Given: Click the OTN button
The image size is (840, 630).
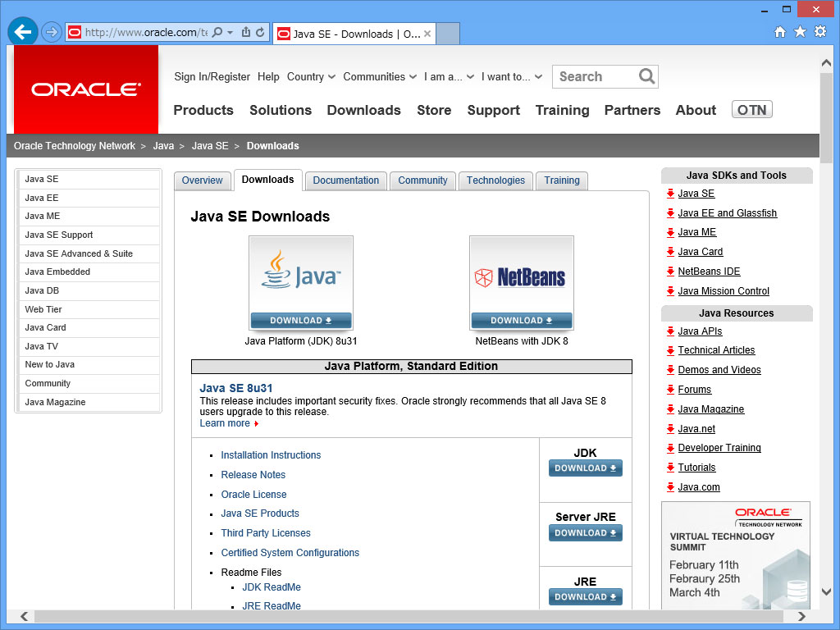Looking at the screenshot, I should (x=751, y=109).
